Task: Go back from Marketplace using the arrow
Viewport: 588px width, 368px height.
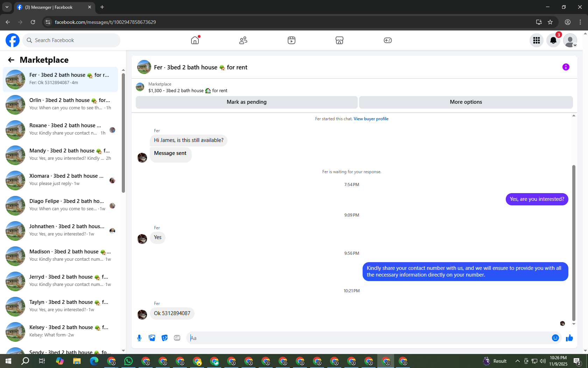Action: point(11,60)
